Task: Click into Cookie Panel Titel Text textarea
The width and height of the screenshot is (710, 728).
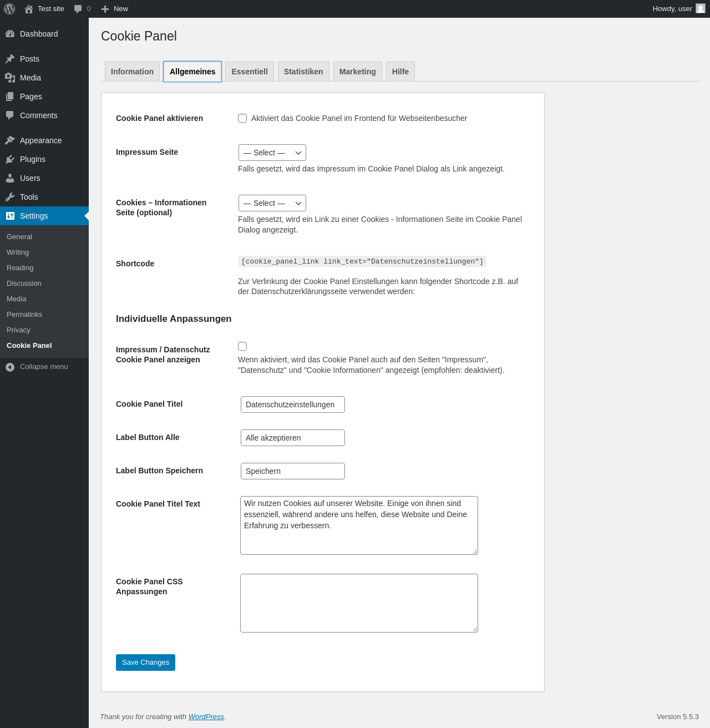Action: (x=359, y=525)
